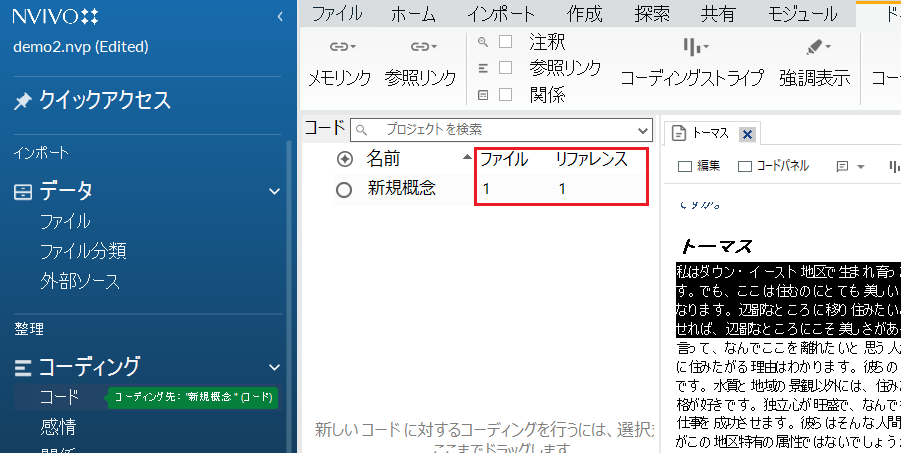Collapse the navigation pane with the chevron
Viewport: 901px width, 453px height.
[280, 17]
